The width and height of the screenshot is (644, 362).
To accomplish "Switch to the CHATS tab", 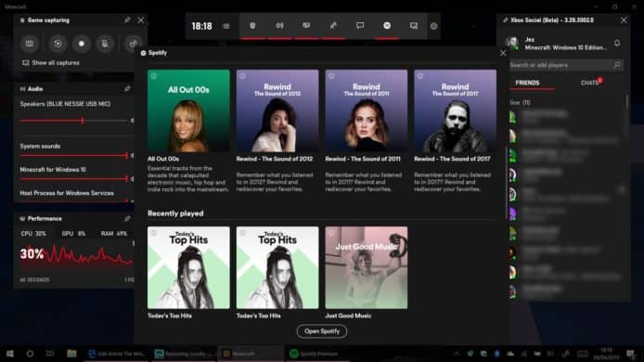I will [x=590, y=83].
